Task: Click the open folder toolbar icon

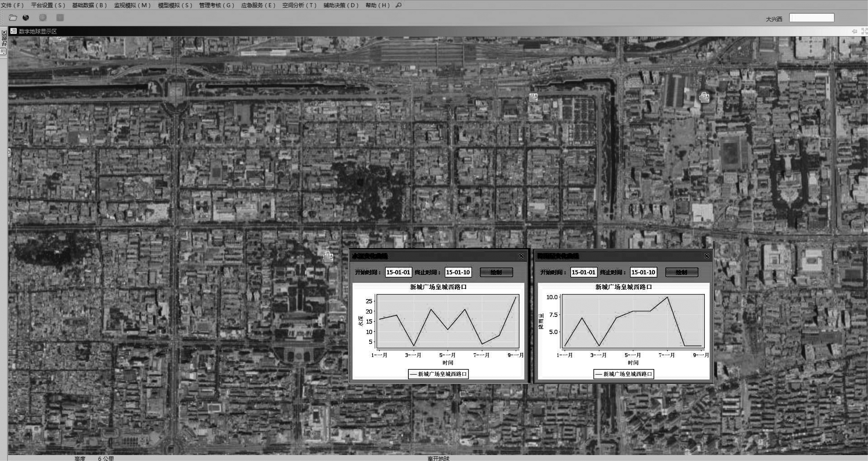Action: 13,18
